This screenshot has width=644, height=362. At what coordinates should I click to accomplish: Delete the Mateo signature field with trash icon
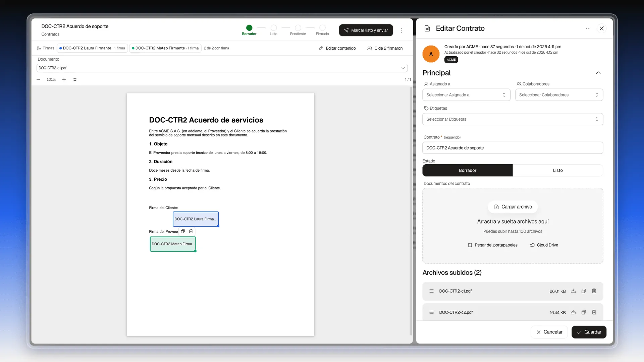191,231
